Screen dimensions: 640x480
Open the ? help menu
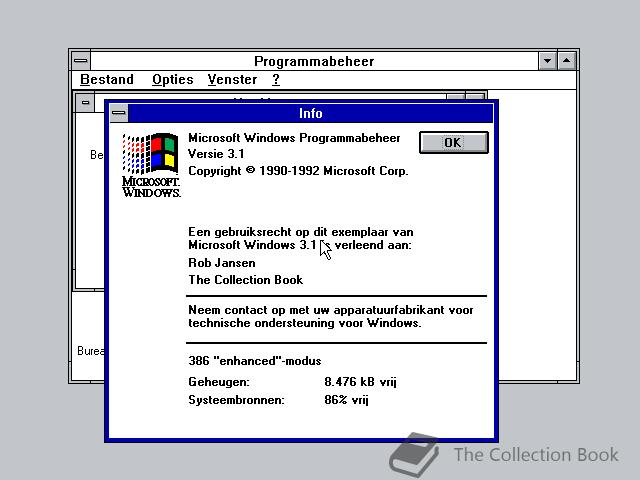click(x=276, y=79)
